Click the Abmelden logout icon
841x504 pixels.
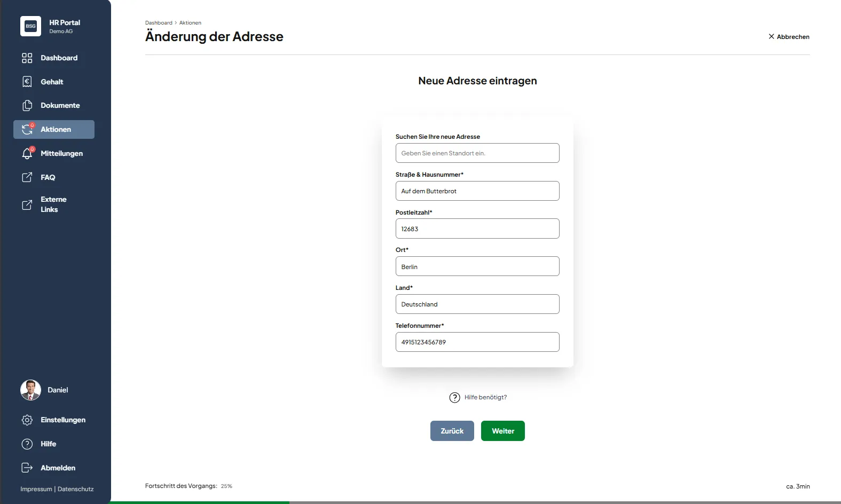[x=27, y=468]
